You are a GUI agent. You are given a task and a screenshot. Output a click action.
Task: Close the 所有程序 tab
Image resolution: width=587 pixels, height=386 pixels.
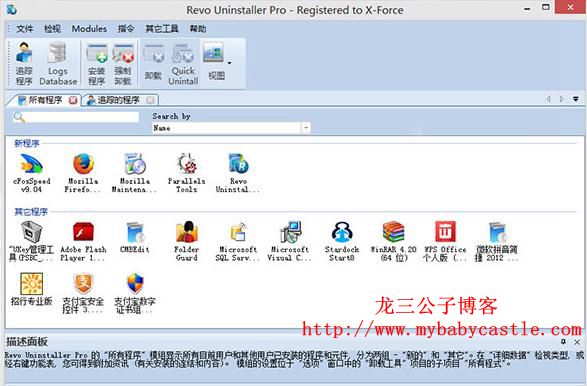coord(73,100)
